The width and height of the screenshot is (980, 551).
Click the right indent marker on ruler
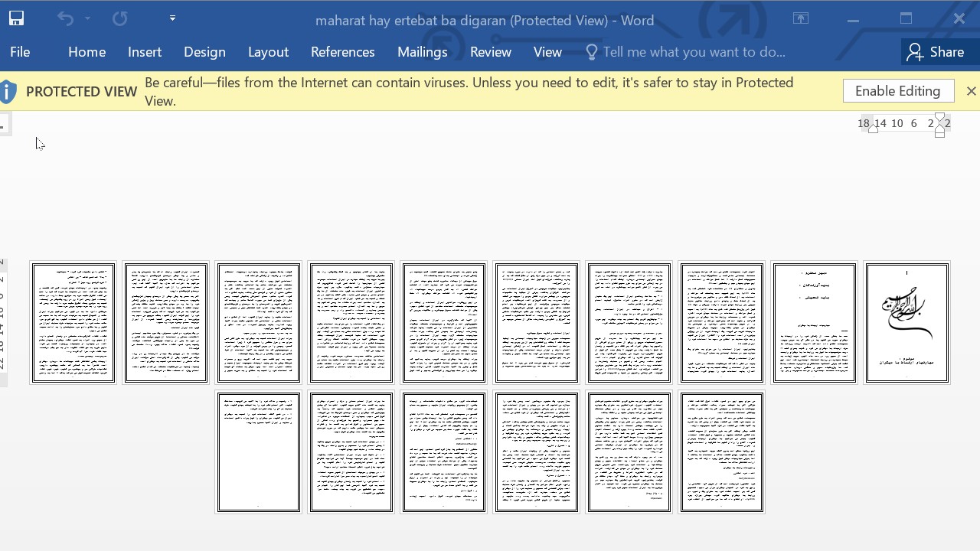(940, 125)
